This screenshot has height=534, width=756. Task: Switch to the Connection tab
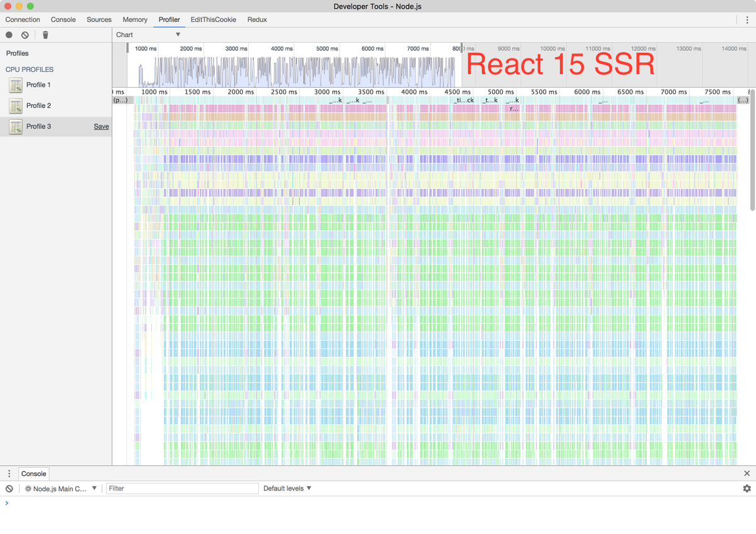(23, 20)
